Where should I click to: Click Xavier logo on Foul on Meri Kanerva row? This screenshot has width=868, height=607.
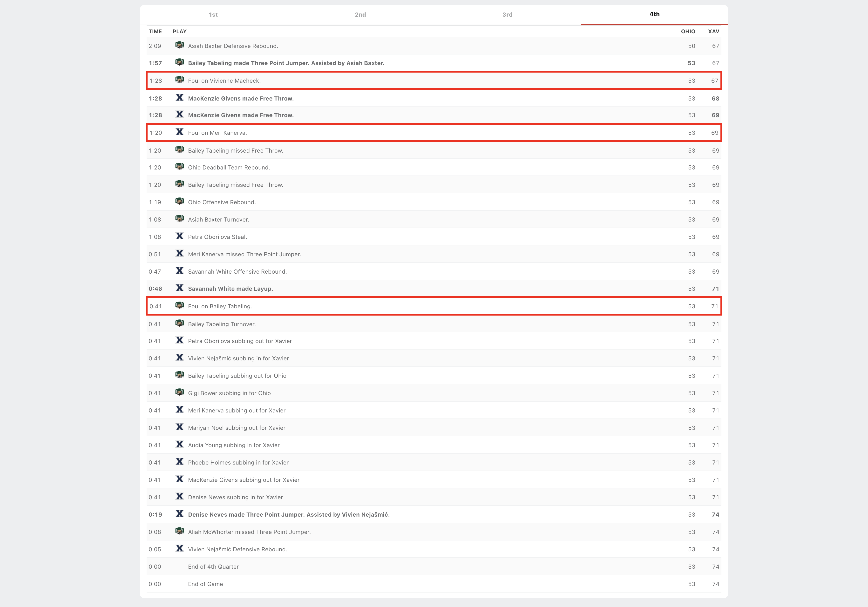pos(180,132)
